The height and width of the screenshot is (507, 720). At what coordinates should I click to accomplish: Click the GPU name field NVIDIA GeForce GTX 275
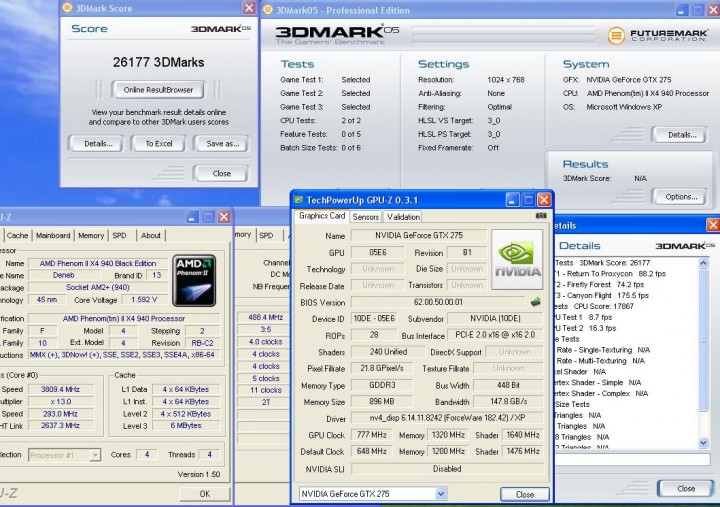tap(419, 235)
